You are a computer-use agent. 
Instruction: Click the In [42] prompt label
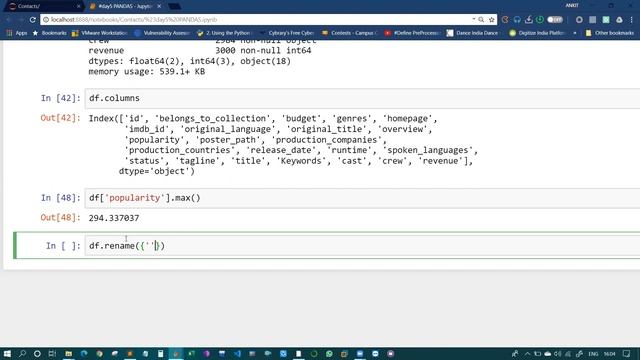(x=60, y=98)
